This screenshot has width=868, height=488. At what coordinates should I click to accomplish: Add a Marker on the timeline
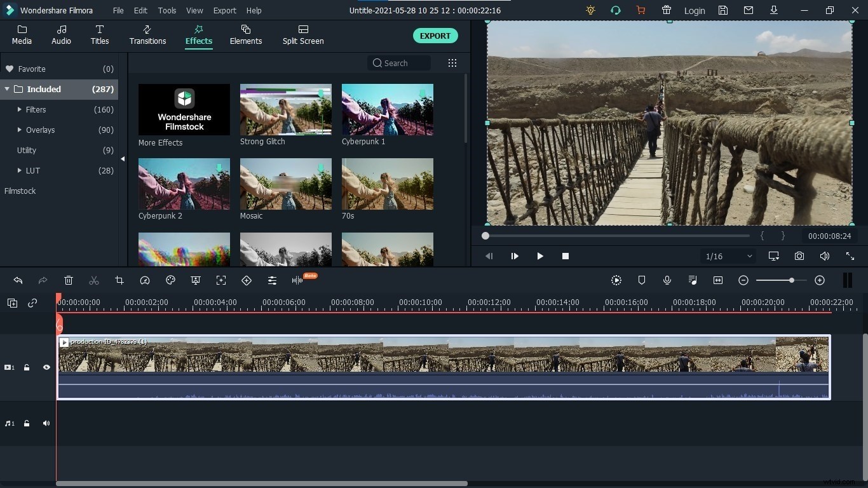coord(642,280)
